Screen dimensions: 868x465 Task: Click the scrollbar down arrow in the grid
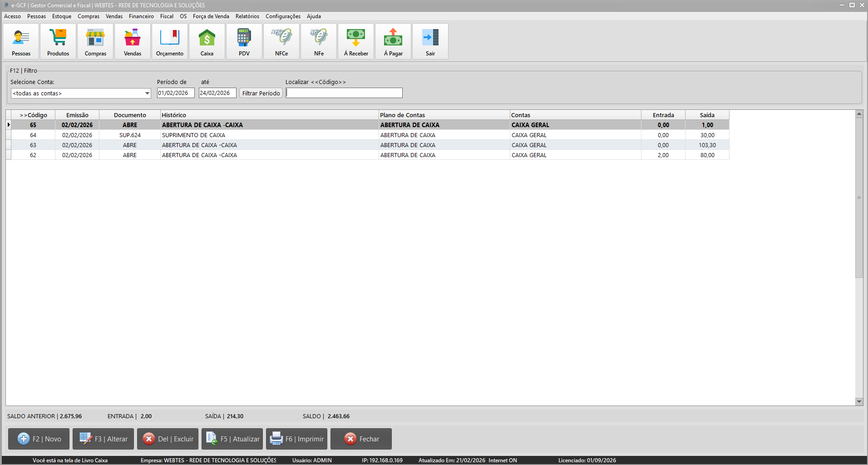click(859, 401)
